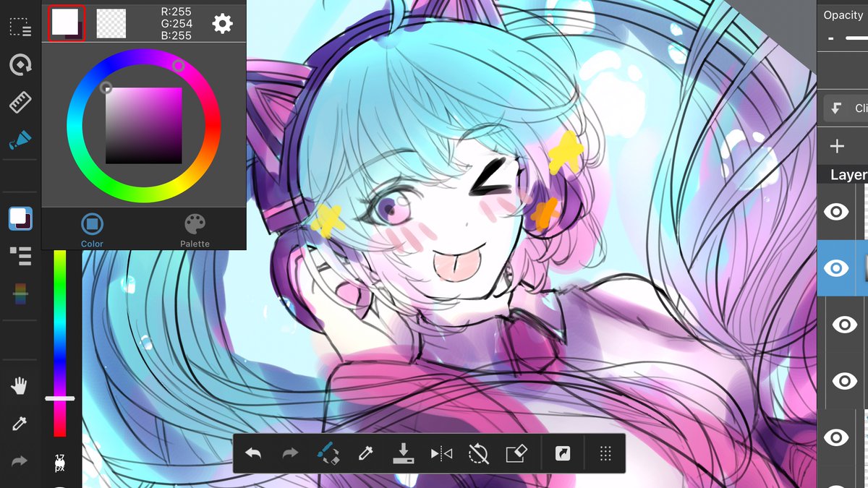Toggle visibility of the highlighted blue layer

(x=837, y=268)
